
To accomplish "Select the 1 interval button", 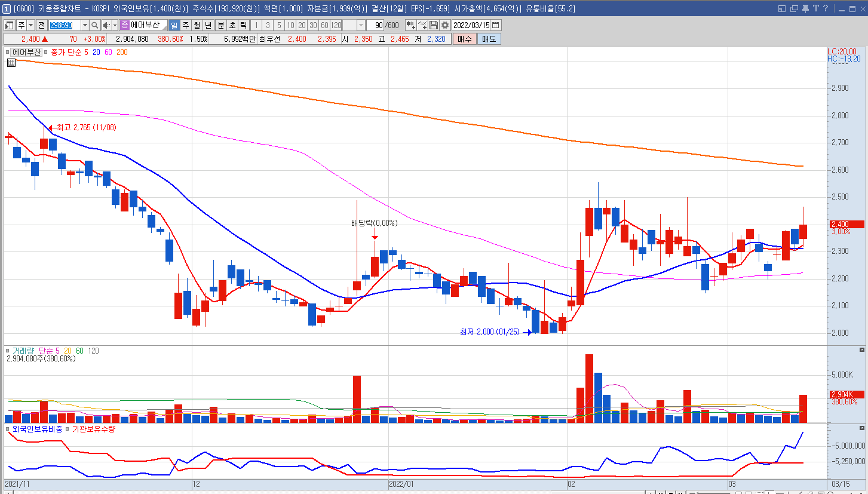I will coord(256,25).
